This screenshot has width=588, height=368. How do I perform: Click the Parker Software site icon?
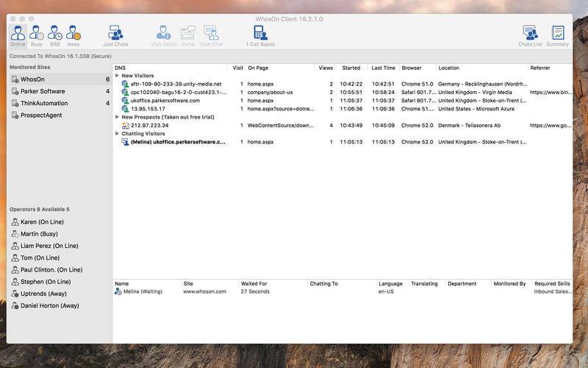point(15,91)
